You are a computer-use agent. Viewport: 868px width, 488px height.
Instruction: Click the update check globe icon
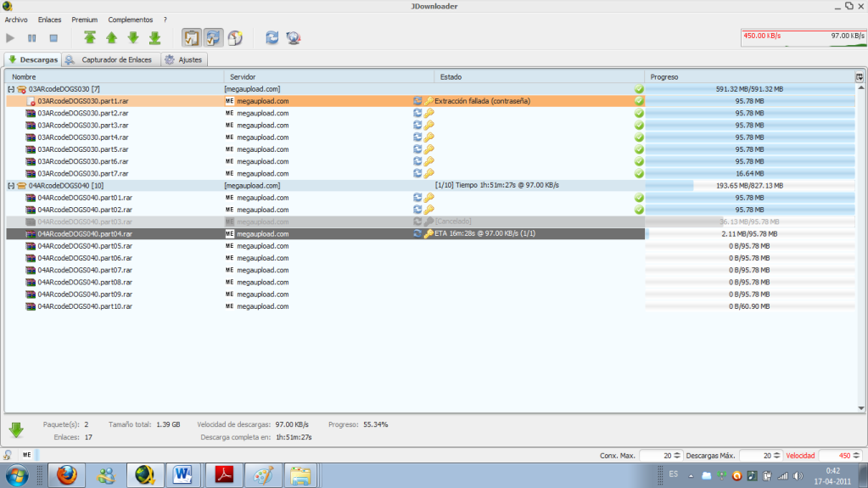point(294,37)
